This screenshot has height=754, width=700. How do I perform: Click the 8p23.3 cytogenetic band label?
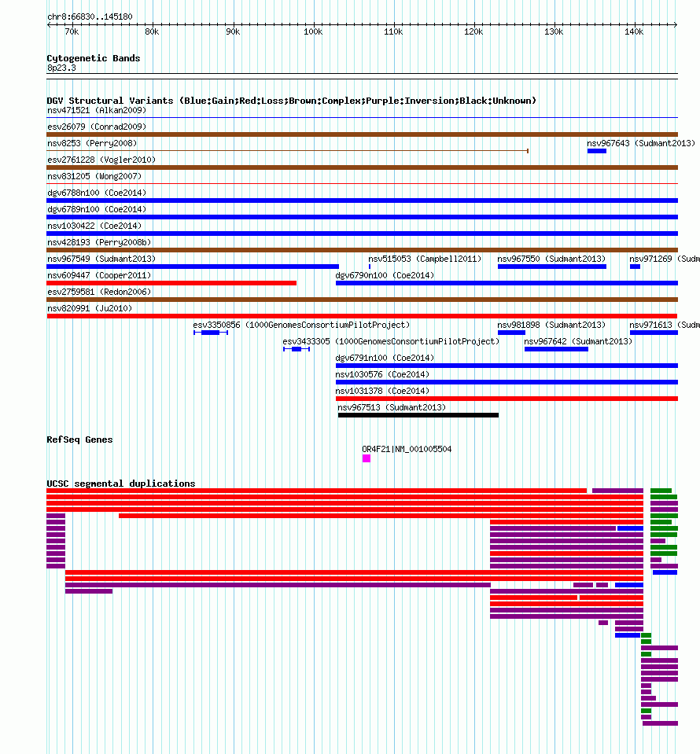(61, 68)
